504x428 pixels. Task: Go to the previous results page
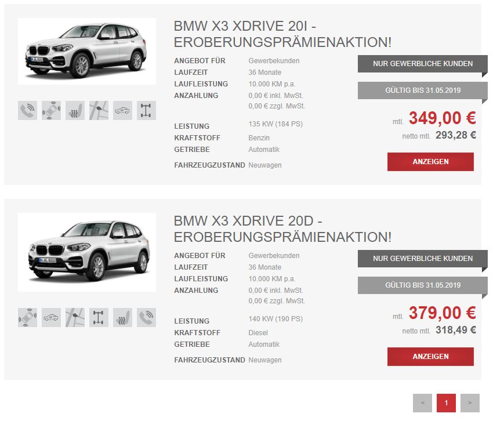(422, 402)
